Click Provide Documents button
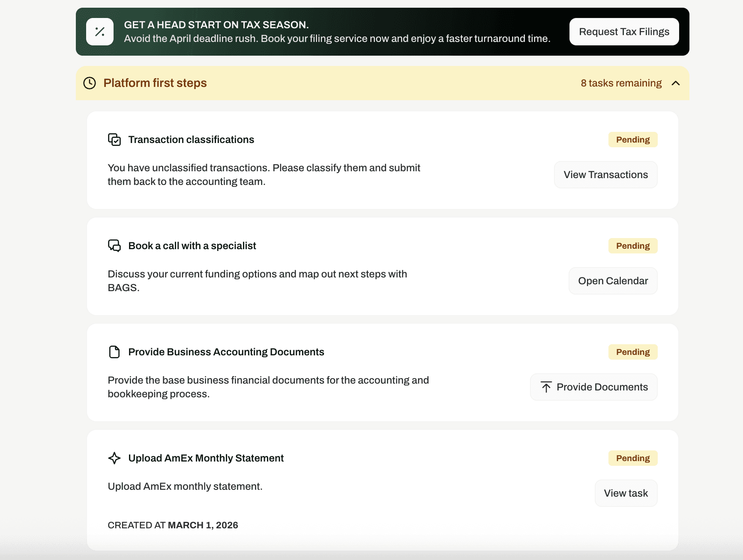 click(x=594, y=387)
